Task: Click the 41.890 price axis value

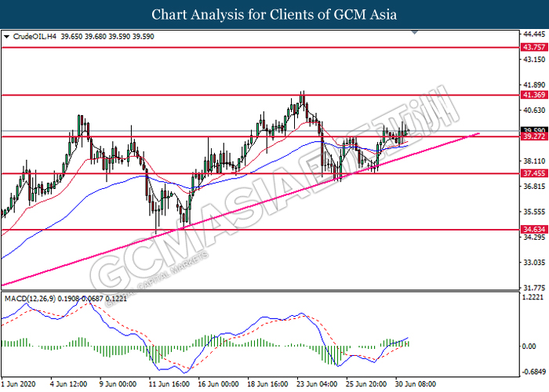Action: pos(534,85)
